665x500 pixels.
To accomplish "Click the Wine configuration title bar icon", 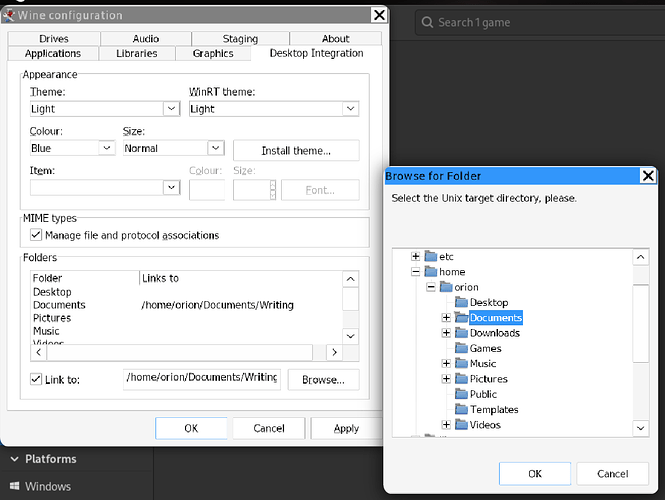I will click(8, 15).
